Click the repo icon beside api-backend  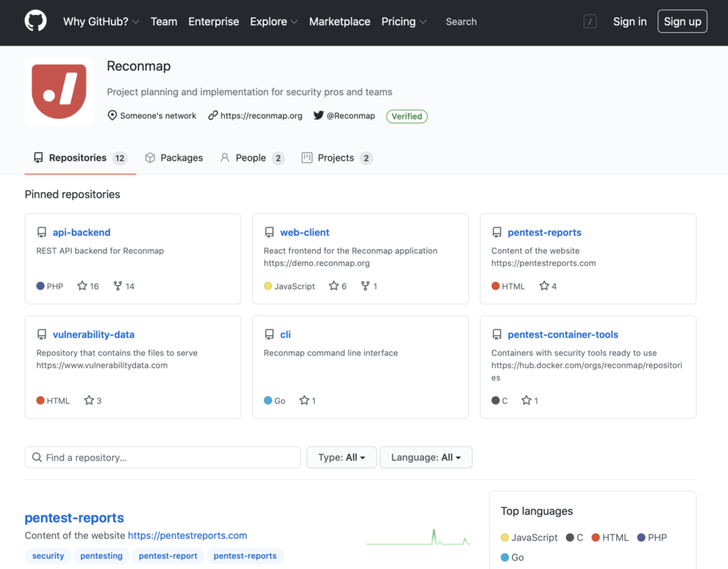point(42,233)
